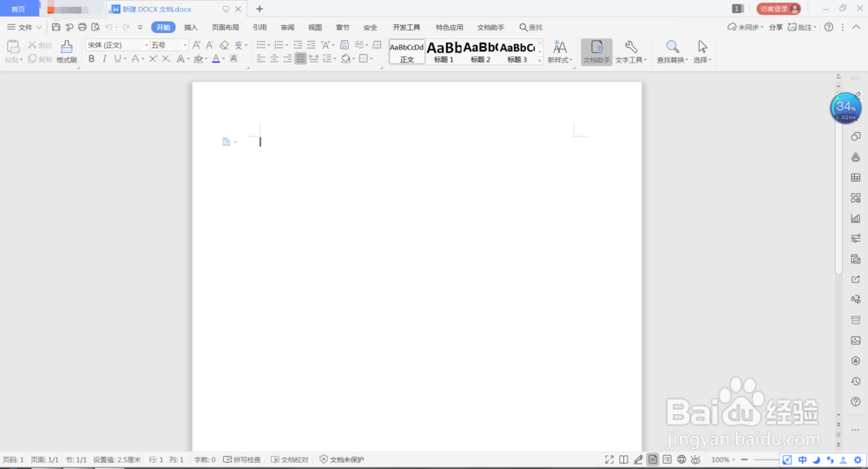Click the character shading A icon

point(233,59)
